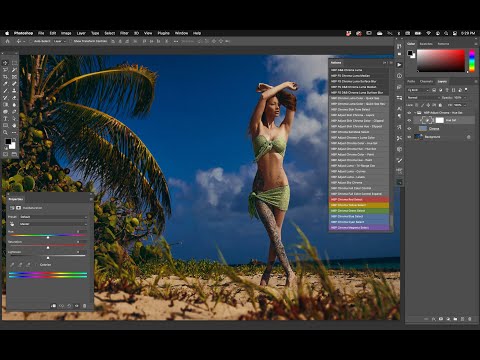Select the Move tool in the toolbar
This screenshot has height=360, width=480.
[x=5, y=63]
